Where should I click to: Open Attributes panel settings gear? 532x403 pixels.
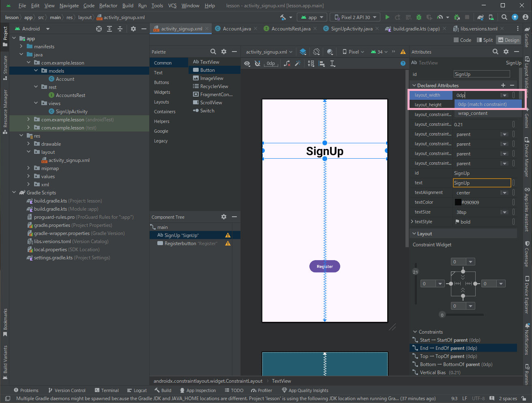pos(506,52)
